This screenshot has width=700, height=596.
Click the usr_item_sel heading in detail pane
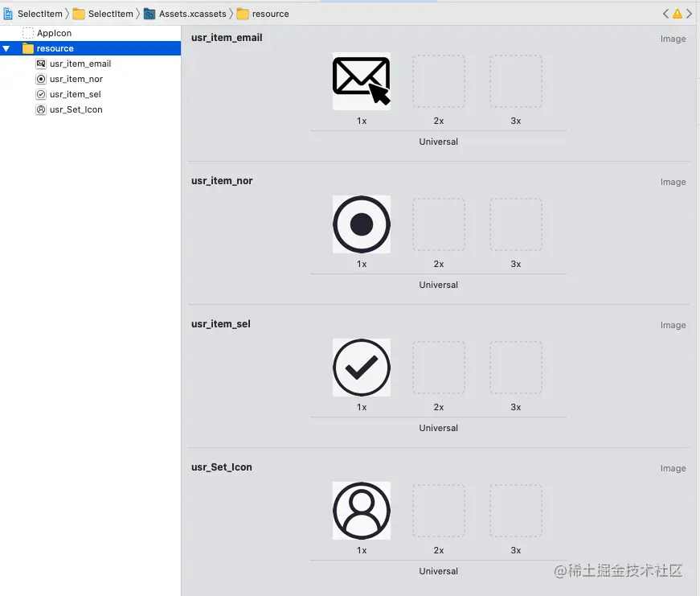point(221,324)
